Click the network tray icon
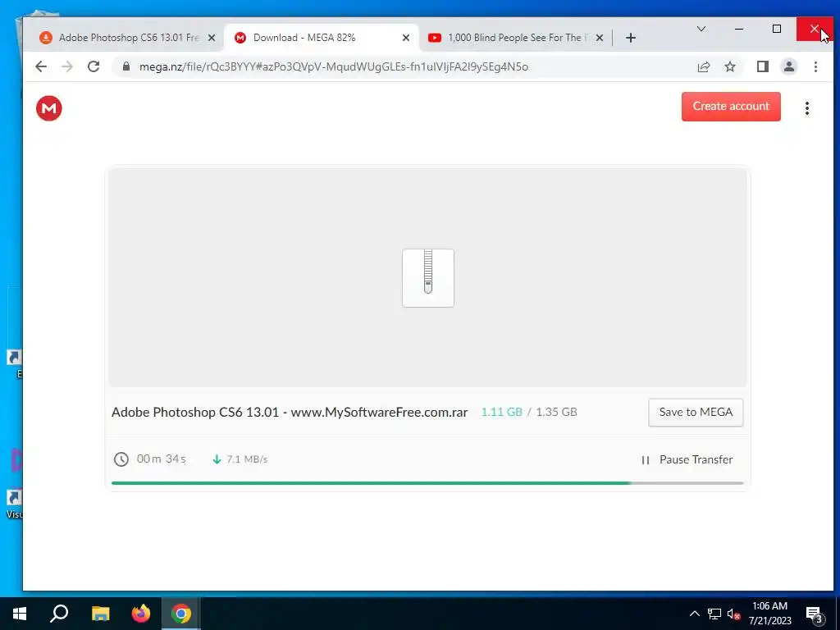The width and height of the screenshot is (840, 630). click(714, 614)
